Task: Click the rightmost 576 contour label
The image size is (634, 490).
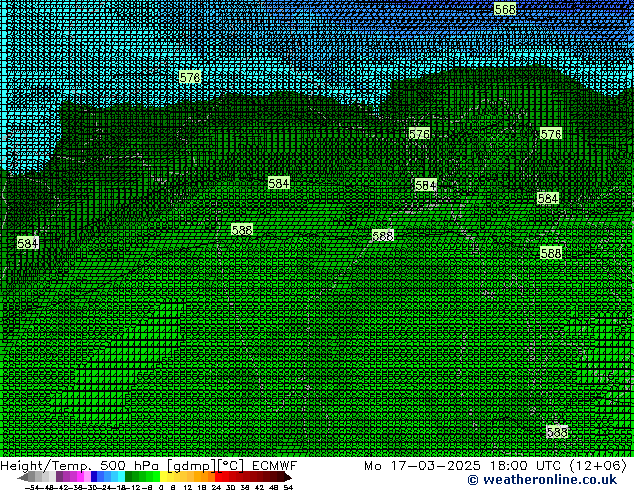Action: pyautogui.click(x=551, y=134)
